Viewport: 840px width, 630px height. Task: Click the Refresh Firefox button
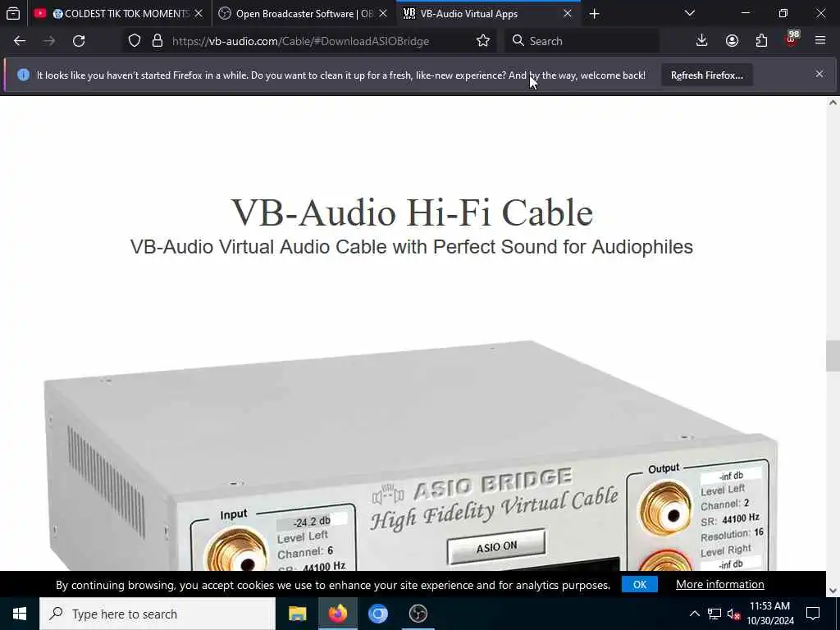(706, 75)
